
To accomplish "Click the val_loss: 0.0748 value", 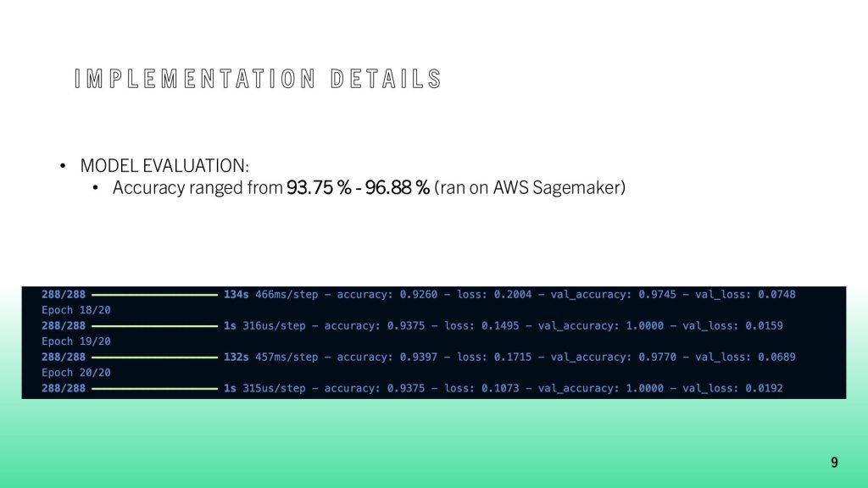I will (x=745, y=295).
